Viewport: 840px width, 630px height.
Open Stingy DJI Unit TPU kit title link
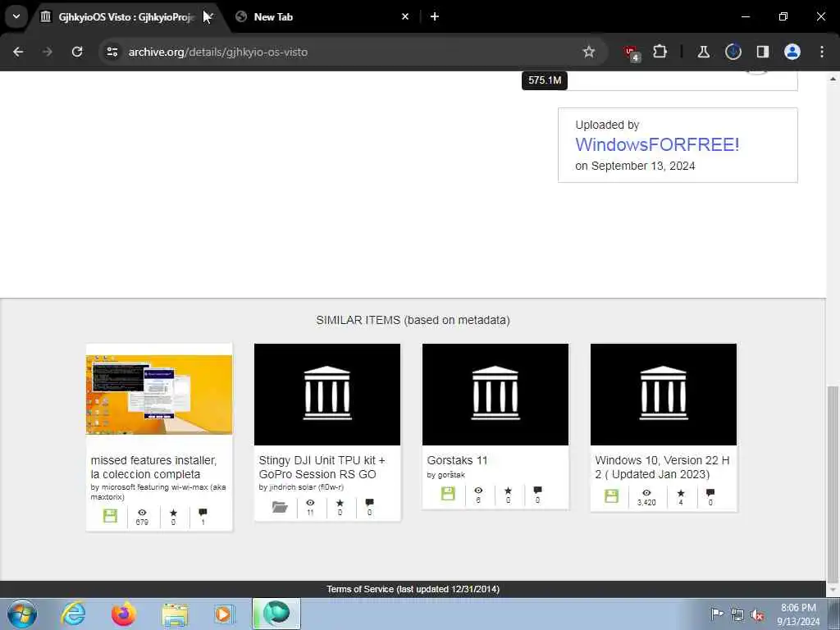pos(322,467)
